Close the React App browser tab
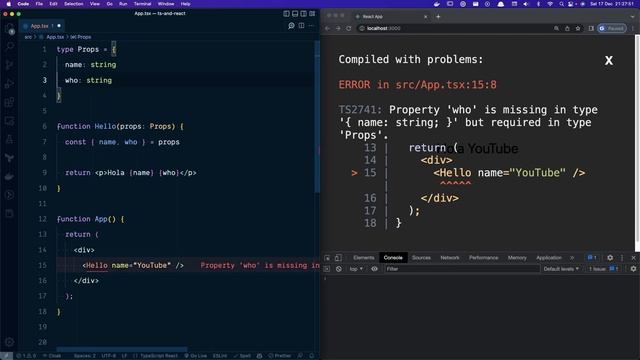Image resolution: width=640 pixels, height=360 pixels. (425, 16)
